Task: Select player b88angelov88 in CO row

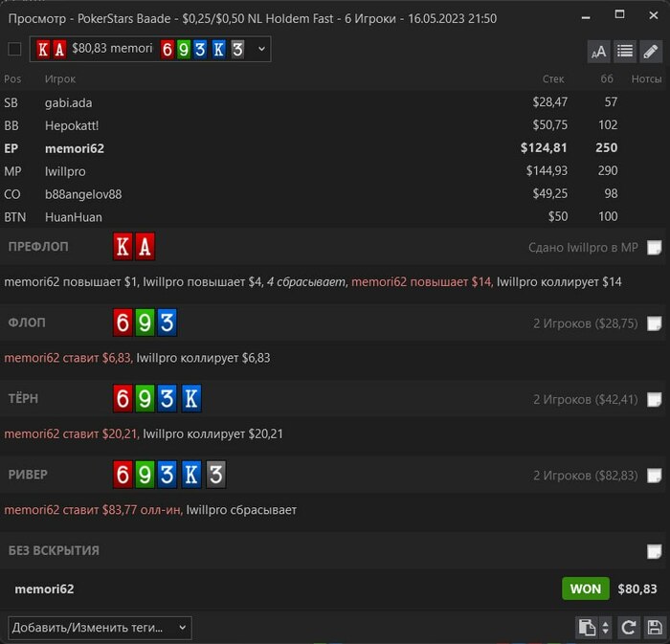Action: (83, 194)
